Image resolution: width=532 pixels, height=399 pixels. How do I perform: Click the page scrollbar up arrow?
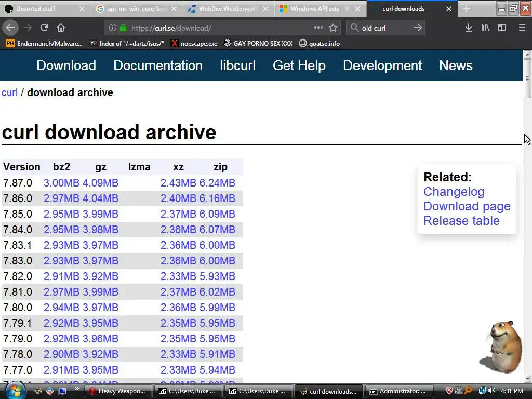coord(528,54)
